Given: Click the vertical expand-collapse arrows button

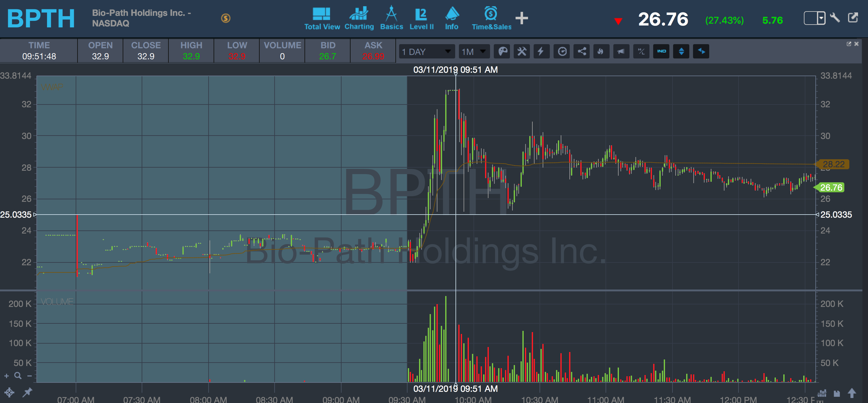Looking at the screenshot, I should click(x=681, y=52).
